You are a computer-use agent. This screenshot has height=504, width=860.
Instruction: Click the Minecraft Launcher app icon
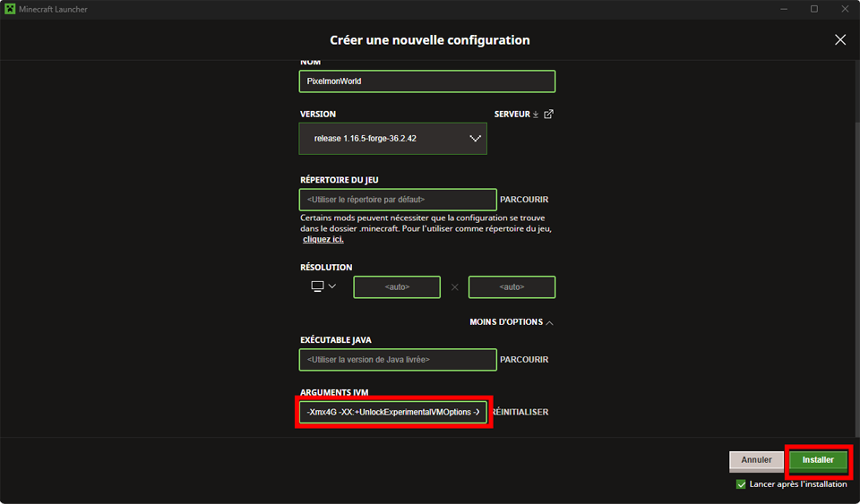[x=10, y=9]
